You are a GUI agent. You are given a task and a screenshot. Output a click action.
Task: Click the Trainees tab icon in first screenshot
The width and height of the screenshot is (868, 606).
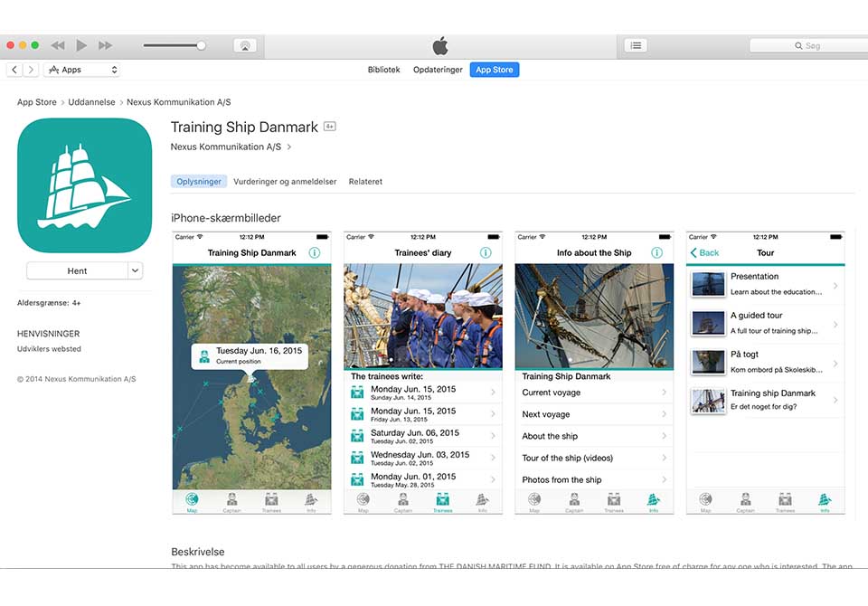tap(271, 502)
